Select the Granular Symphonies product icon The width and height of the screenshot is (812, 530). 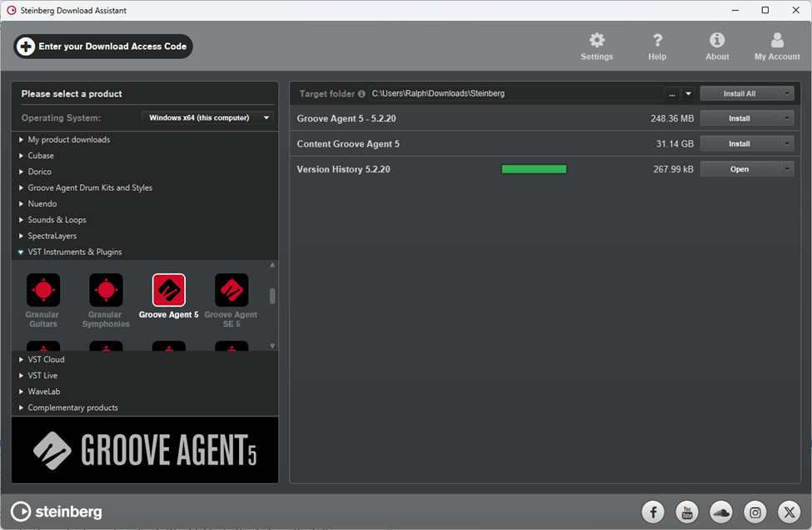click(106, 290)
